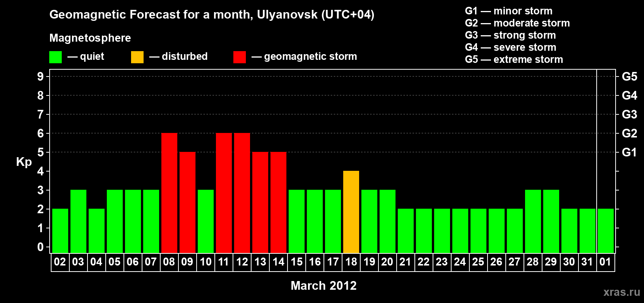Click the G2 label on right axis
The image size is (644, 303).
click(630, 133)
